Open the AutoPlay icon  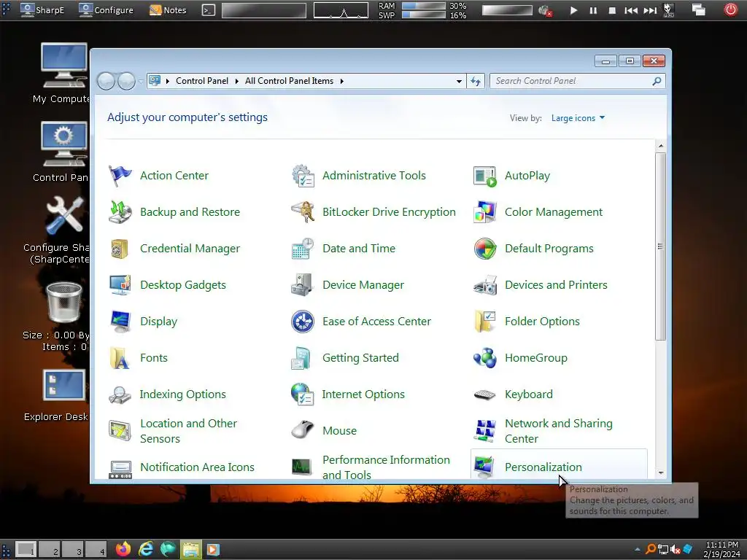(x=485, y=176)
